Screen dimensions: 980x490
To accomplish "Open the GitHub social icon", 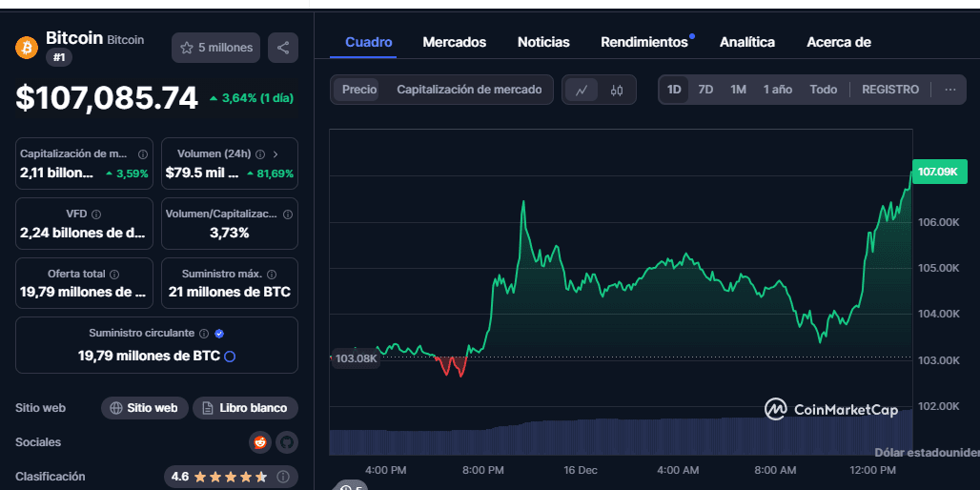I will point(287,442).
